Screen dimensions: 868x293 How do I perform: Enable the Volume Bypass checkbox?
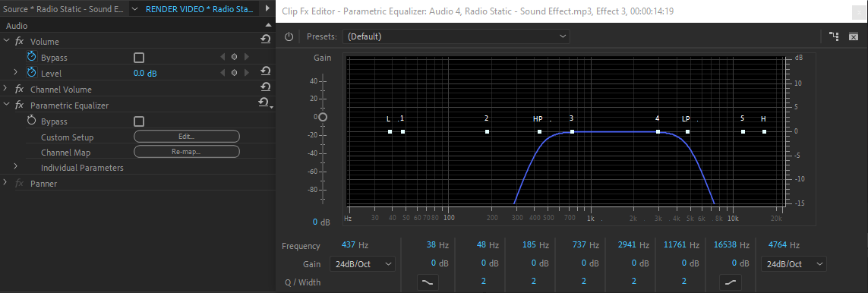coord(139,58)
